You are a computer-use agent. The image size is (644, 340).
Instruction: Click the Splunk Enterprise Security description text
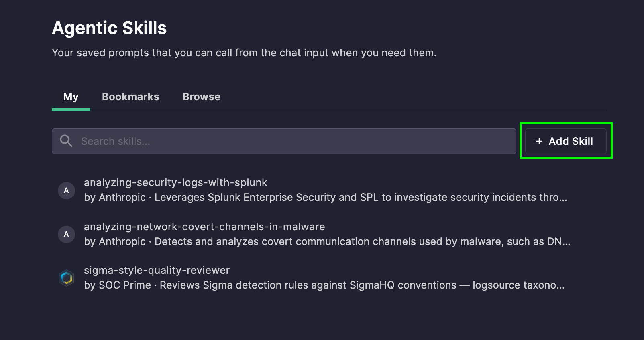[361, 197]
